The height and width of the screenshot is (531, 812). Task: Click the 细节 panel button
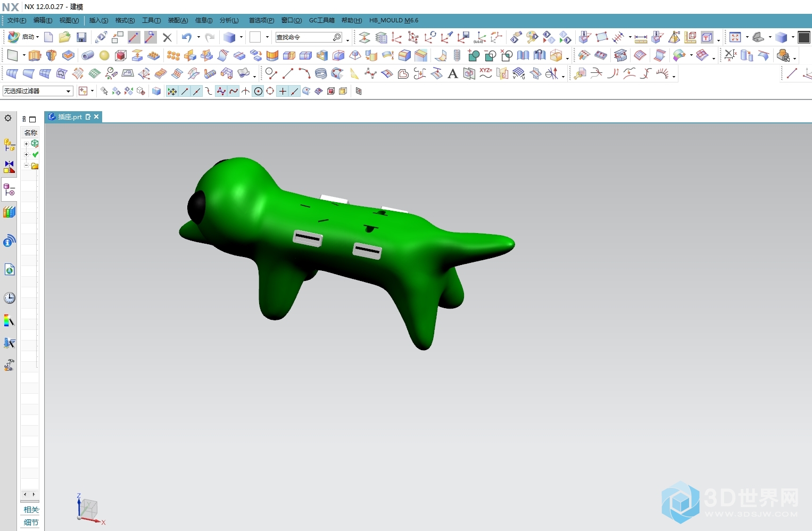[x=31, y=522]
